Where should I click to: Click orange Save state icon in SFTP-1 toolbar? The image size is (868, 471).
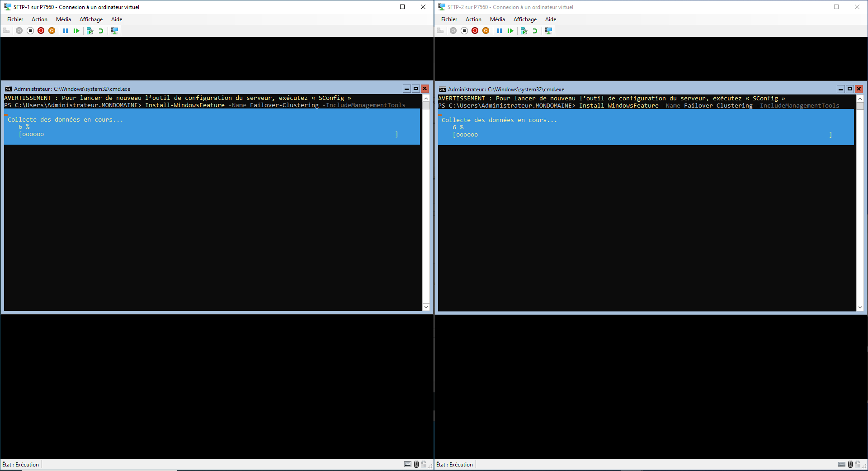coord(52,31)
